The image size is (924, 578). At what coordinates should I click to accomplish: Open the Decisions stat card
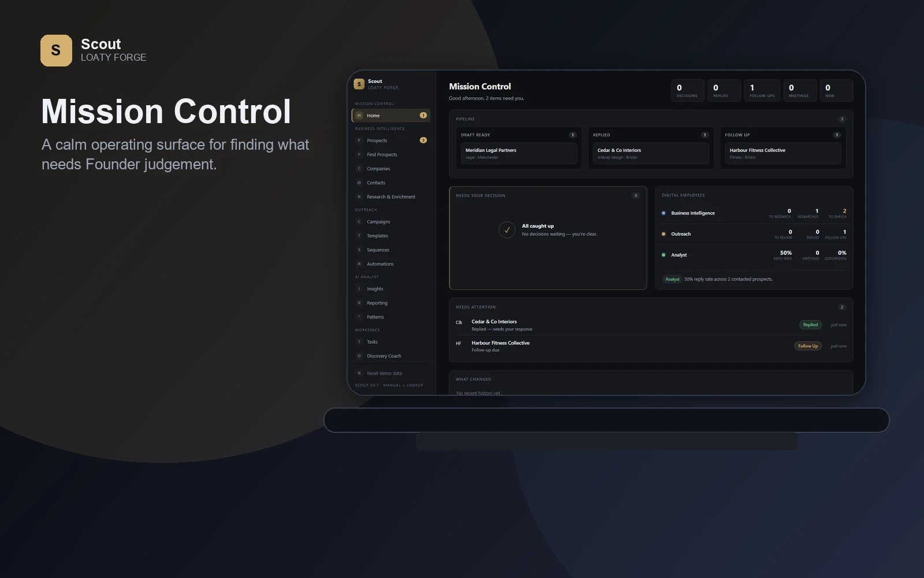(x=688, y=91)
